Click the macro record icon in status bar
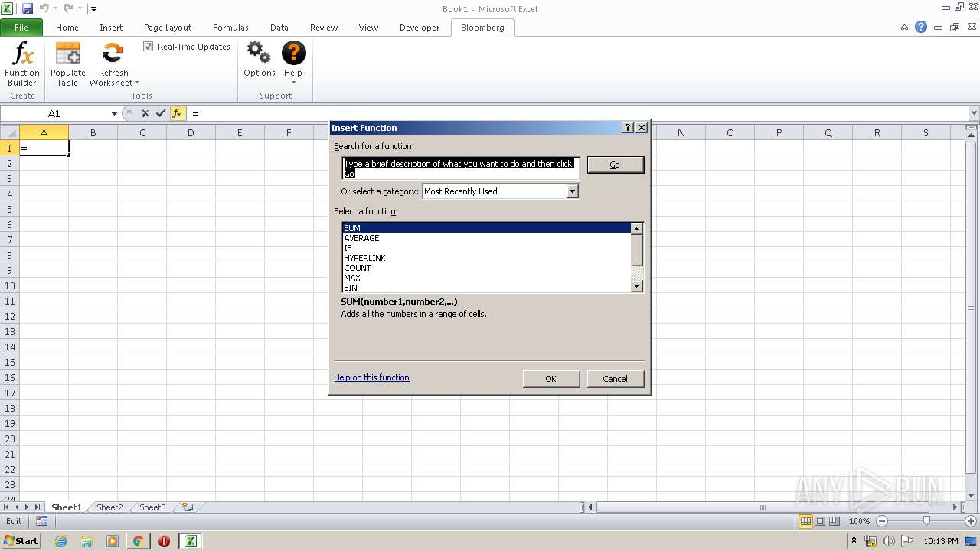The image size is (980, 551). 41,521
